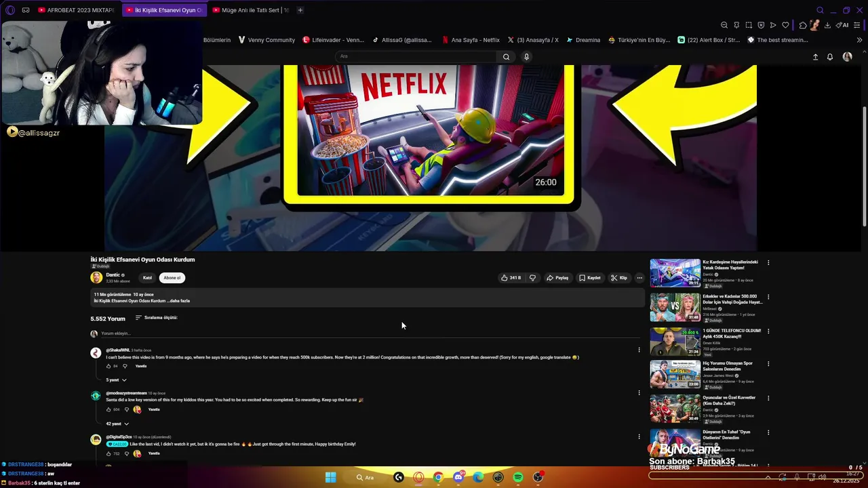The width and height of the screenshot is (868, 488).
Task: Share video using Paylaş button
Action: click(x=557, y=278)
